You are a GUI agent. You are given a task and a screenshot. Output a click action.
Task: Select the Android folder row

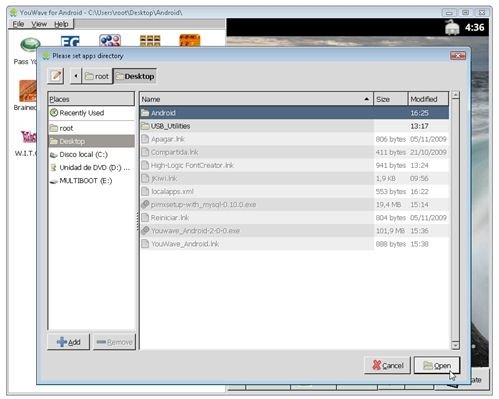(x=294, y=113)
